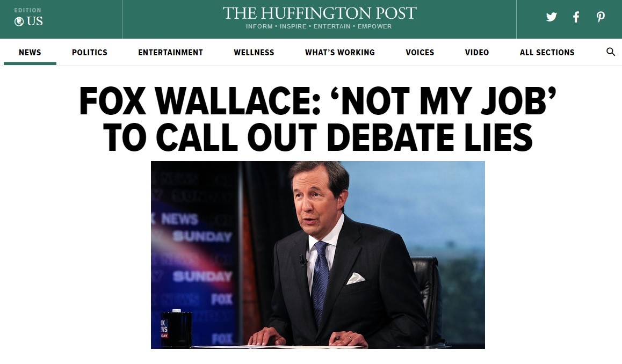Open the Video section

pyautogui.click(x=477, y=52)
